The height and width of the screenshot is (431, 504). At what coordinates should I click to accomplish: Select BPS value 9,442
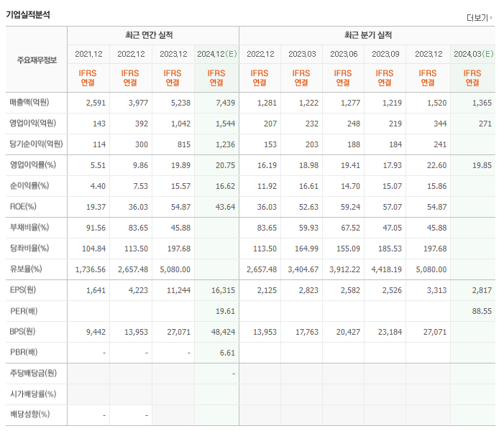[x=96, y=332]
